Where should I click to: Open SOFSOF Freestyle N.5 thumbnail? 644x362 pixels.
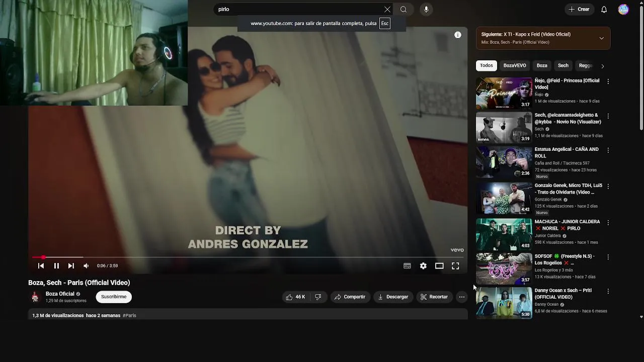click(x=504, y=269)
